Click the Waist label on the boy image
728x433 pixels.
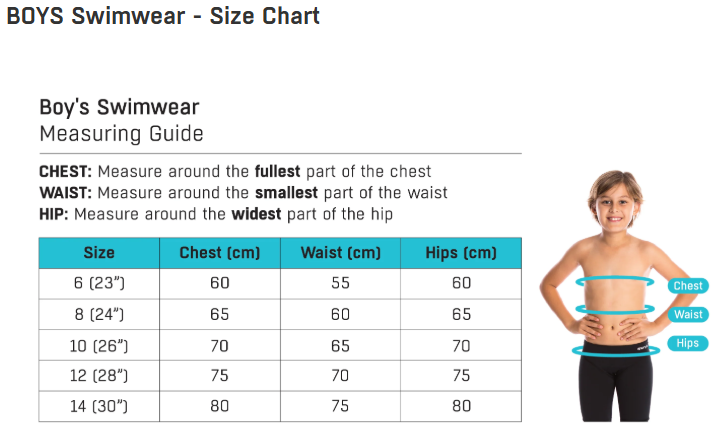[x=688, y=315]
